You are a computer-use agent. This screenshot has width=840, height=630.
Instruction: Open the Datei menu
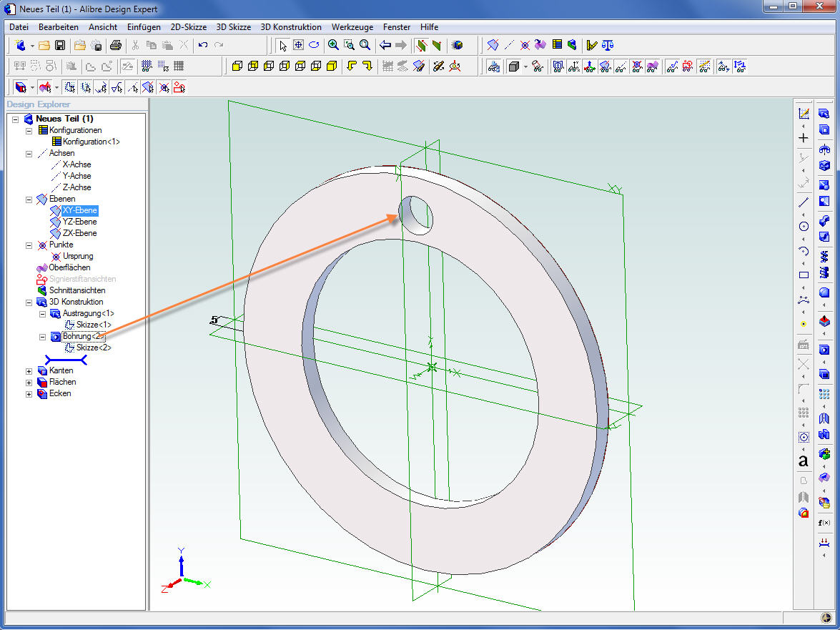pyautogui.click(x=19, y=26)
